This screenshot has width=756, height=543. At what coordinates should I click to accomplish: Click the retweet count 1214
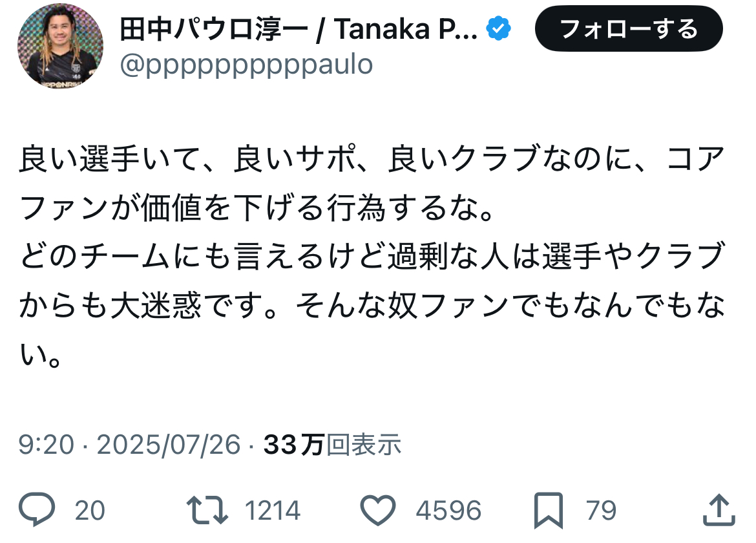[x=273, y=511]
